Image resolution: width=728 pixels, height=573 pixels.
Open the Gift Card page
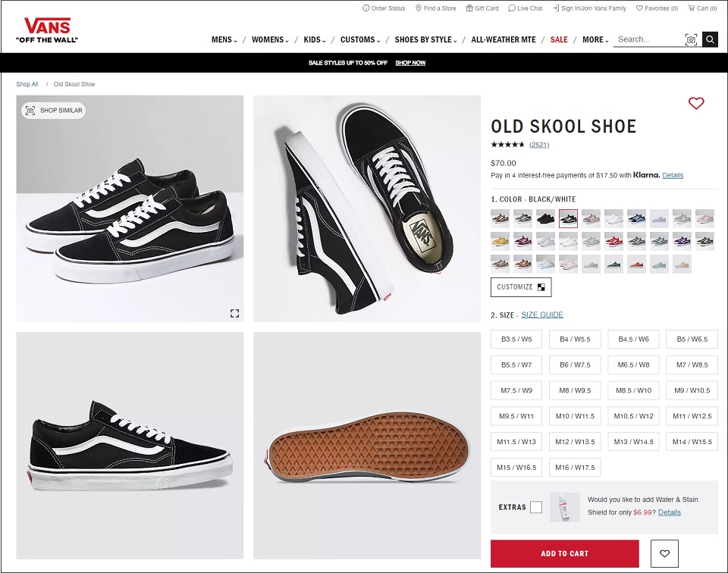click(x=482, y=8)
